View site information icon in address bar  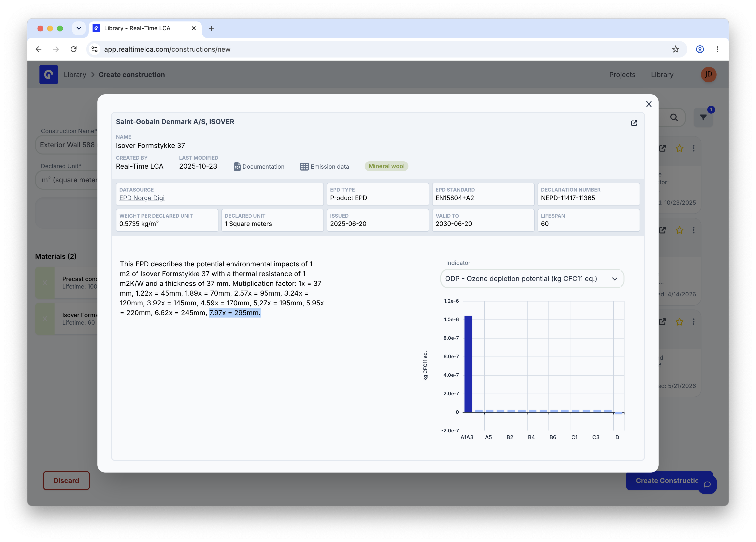(x=95, y=49)
